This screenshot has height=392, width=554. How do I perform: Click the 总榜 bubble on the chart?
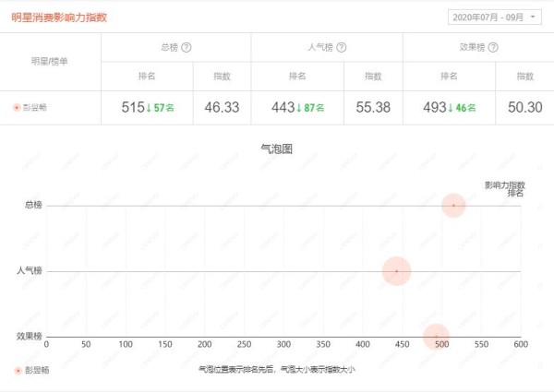pyautogui.click(x=453, y=205)
